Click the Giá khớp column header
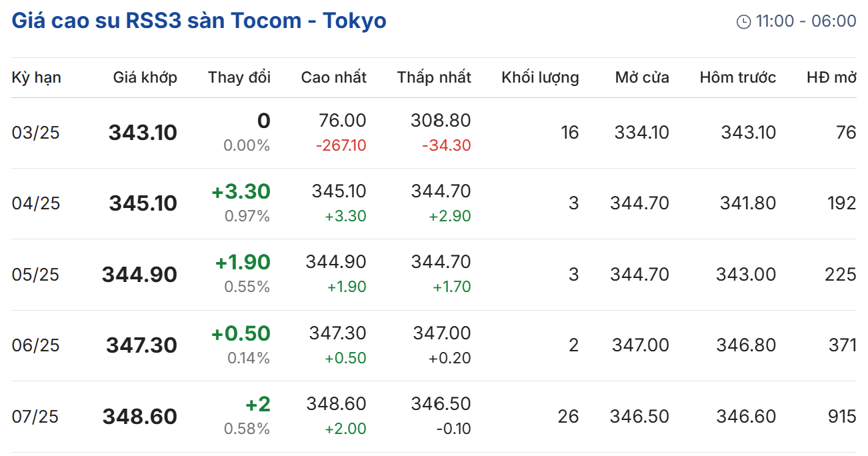Screen dimensions: 868x456 [x=145, y=77]
